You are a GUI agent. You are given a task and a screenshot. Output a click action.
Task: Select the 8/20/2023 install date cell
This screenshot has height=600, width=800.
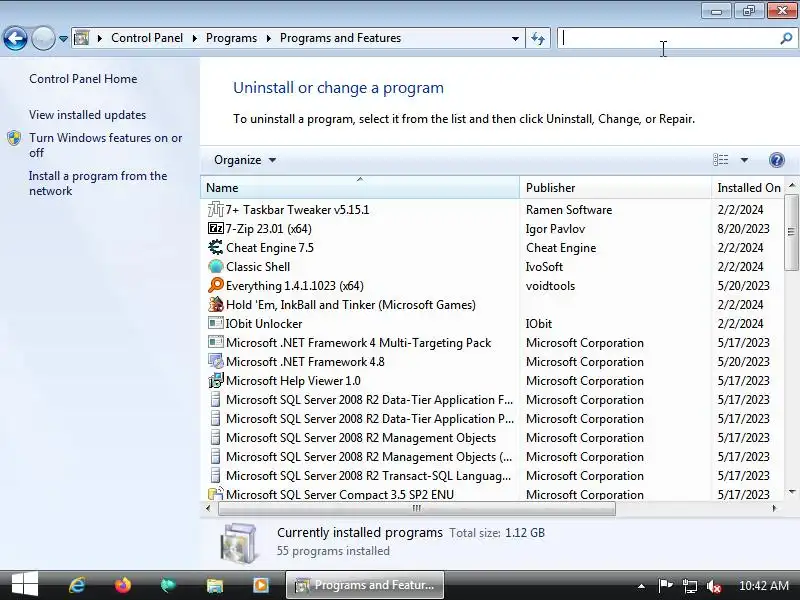point(743,229)
